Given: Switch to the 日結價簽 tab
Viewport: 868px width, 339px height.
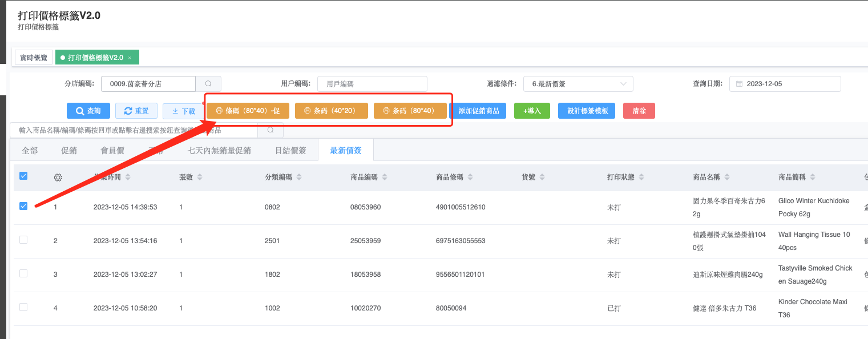Looking at the screenshot, I should tap(290, 151).
